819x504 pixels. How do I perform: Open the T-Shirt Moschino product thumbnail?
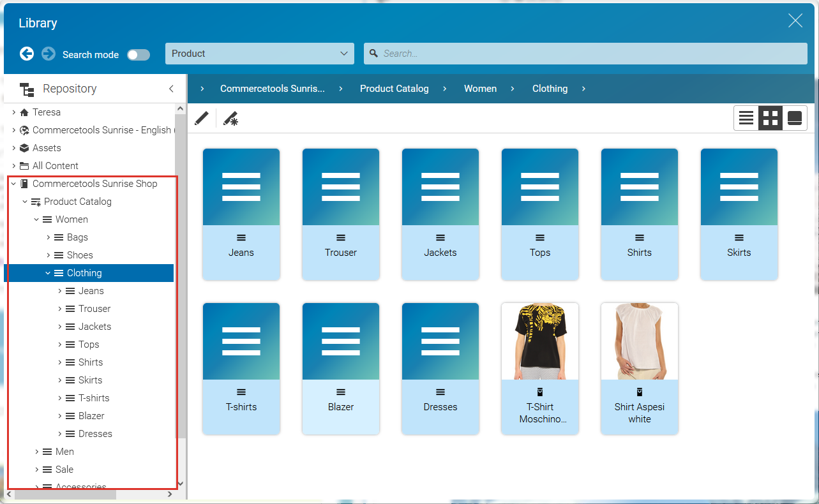[x=539, y=341]
